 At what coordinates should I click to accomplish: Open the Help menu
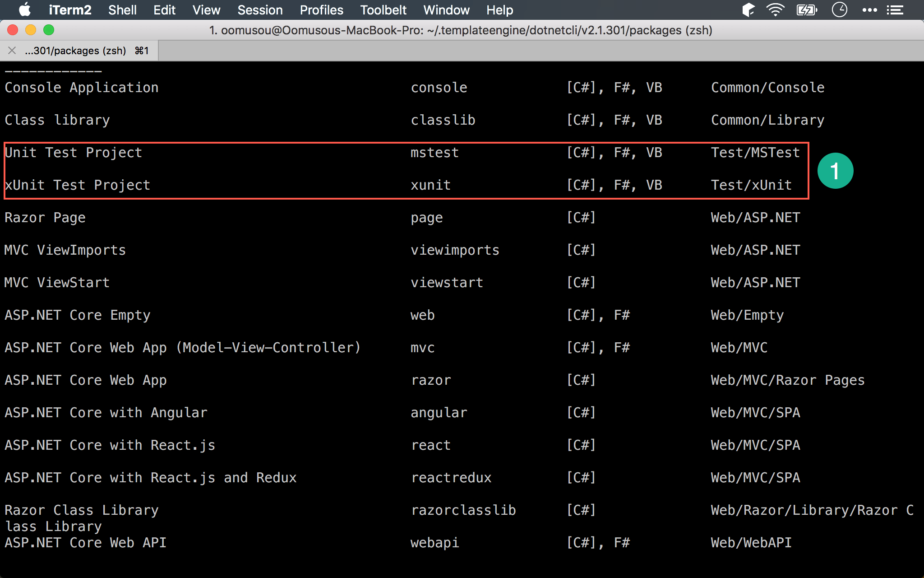pyautogui.click(x=499, y=10)
